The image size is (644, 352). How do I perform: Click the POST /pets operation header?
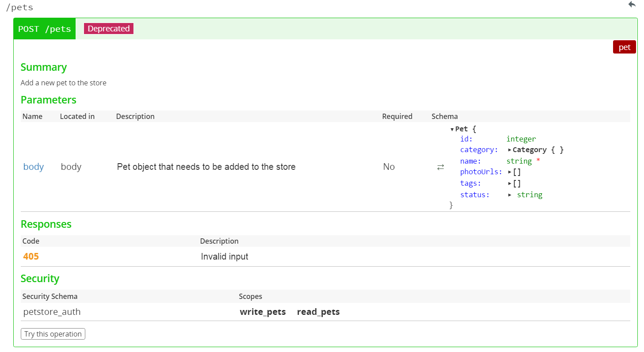[x=45, y=29]
